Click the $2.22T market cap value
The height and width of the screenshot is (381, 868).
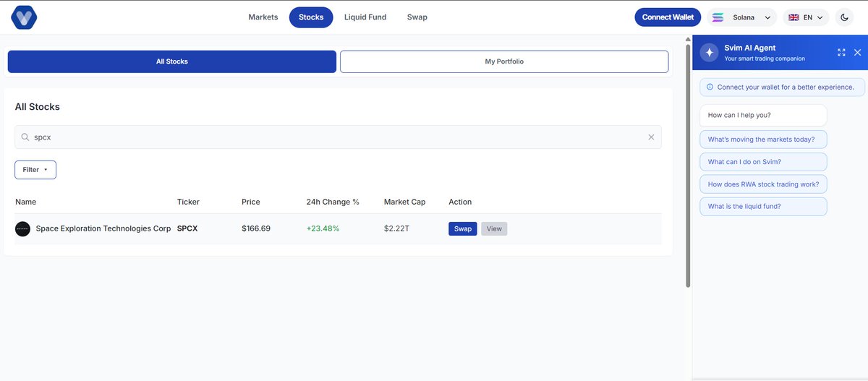pos(397,228)
